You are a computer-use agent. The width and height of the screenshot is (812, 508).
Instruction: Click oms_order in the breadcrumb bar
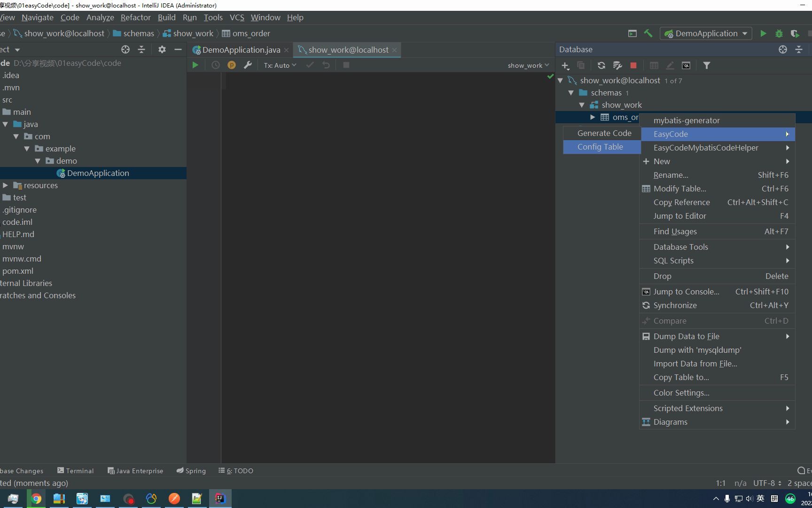246,33
